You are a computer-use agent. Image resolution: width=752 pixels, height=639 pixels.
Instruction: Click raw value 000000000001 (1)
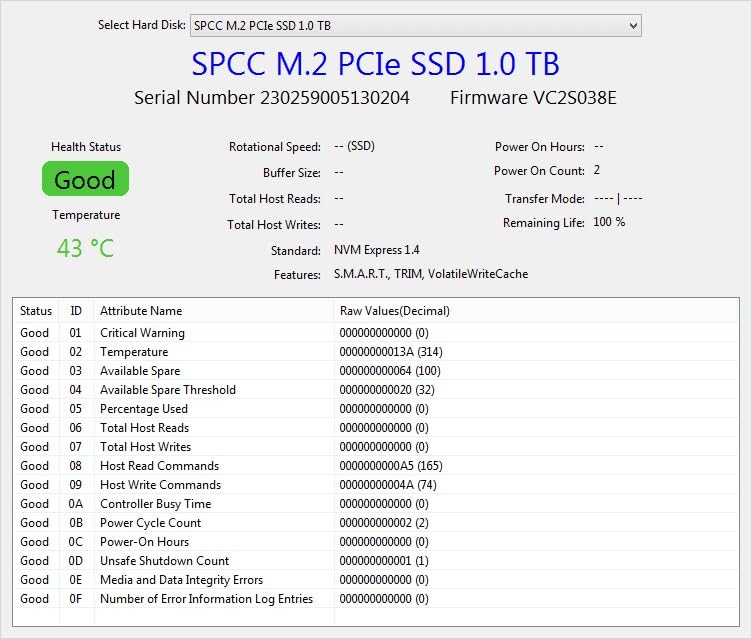coord(384,561)
